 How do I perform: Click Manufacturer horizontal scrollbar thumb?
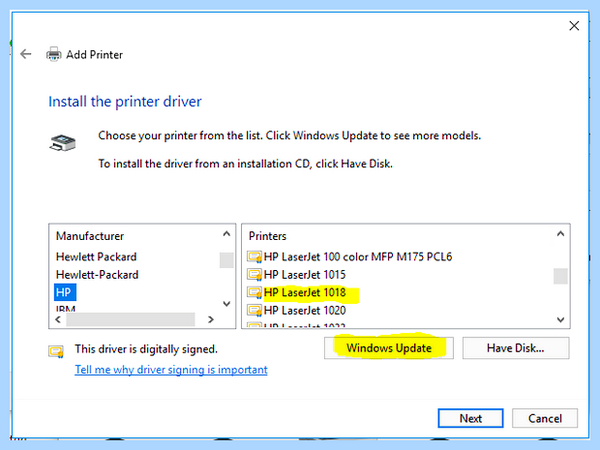tap(130, 320)
